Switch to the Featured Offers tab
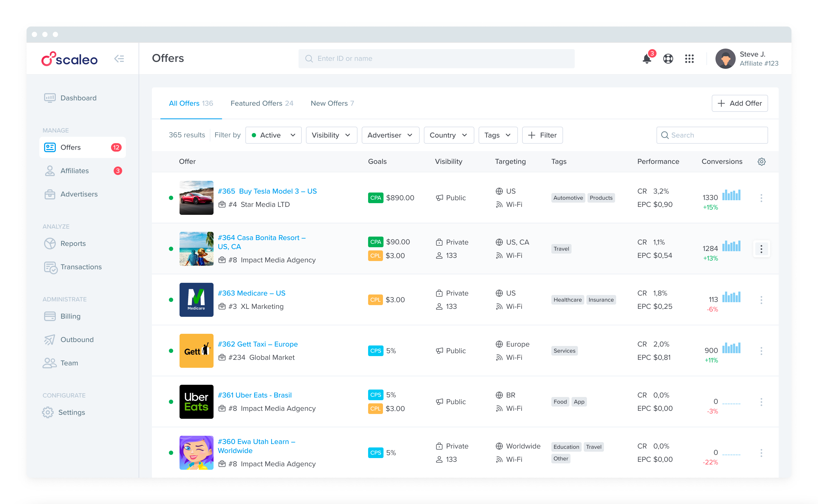Viewport: 818px width, 504px height. click(262, 103)
